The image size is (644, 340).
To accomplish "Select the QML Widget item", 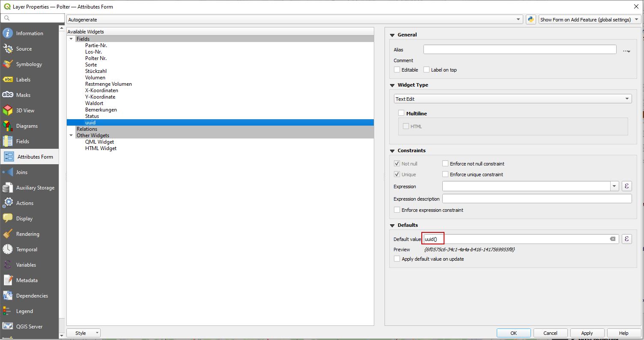I will pyautogui.click(x=99, y=142).
